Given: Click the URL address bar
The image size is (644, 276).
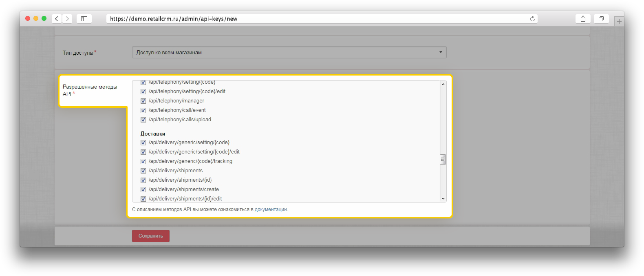Looking at the screenshot, I should point(318,19).
